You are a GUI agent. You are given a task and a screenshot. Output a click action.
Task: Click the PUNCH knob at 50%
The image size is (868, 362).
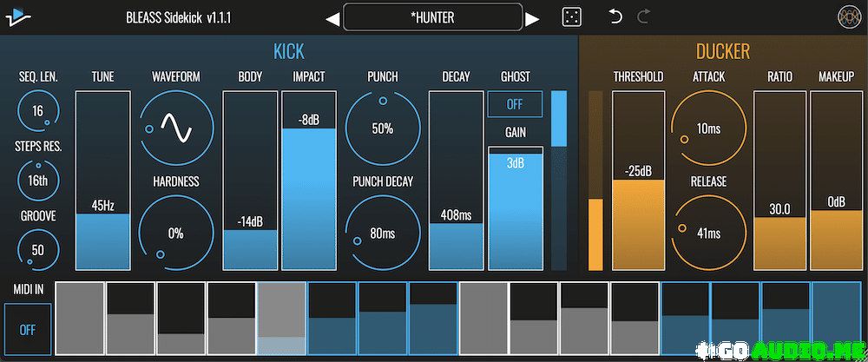click(383, 128)
